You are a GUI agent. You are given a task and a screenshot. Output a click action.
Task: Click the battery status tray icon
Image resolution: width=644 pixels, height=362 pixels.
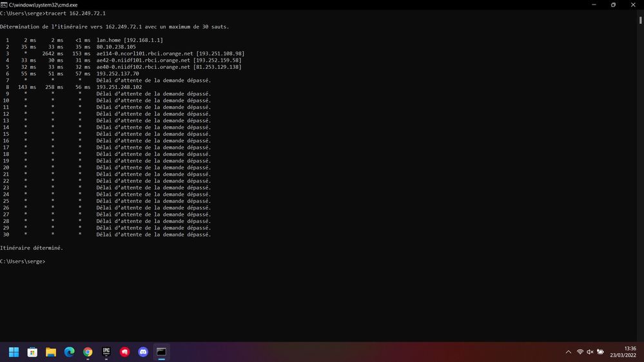[x=600, y=352]
